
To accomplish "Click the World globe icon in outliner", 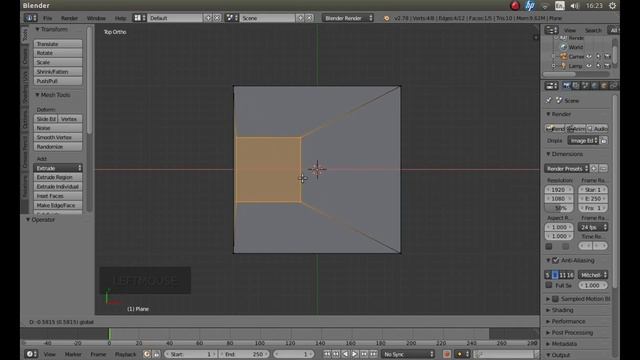I will pos(563,47).
